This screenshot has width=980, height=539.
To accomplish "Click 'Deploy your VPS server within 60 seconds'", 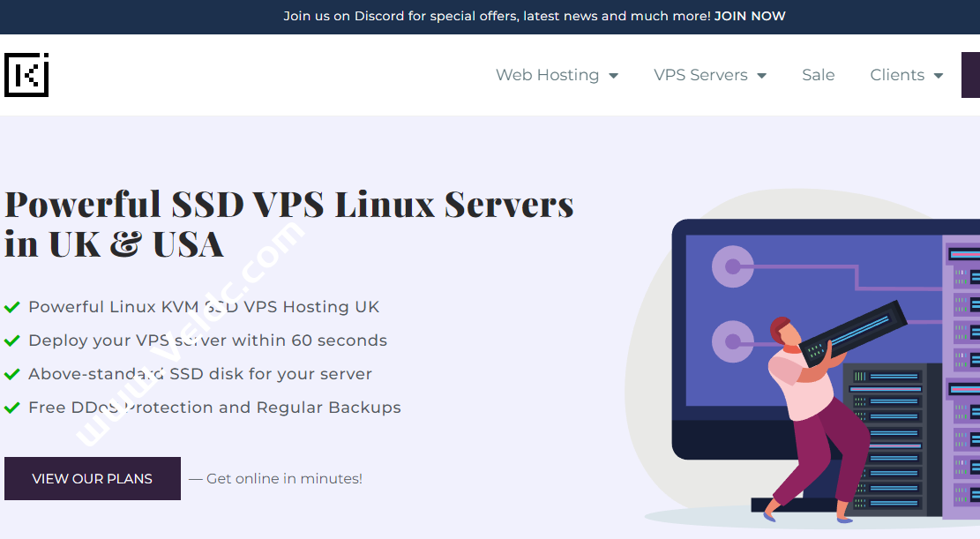I will click(207, 341).
